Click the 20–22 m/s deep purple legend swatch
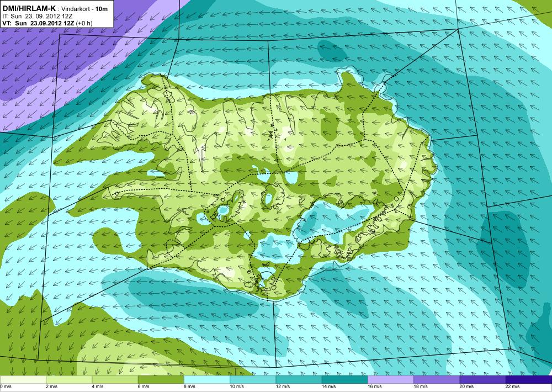 (482, 380)
